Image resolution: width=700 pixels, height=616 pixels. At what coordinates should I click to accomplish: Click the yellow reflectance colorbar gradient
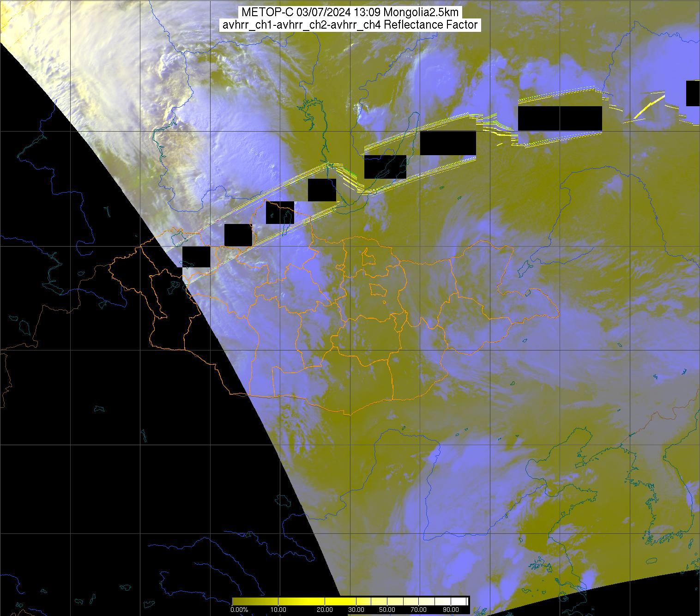pos(350,601)
